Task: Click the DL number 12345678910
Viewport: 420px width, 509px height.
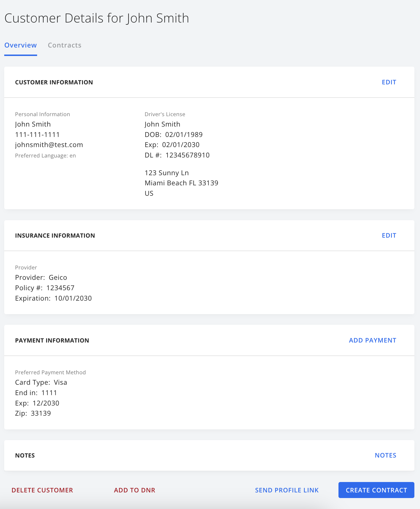Action: [188, 155]
